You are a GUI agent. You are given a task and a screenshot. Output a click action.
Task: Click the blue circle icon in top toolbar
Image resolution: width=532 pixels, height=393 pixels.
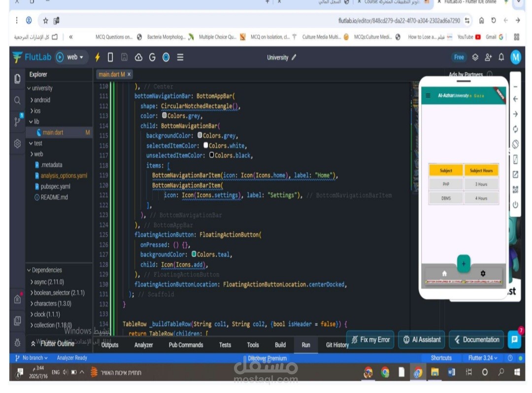tap(166, 57)
